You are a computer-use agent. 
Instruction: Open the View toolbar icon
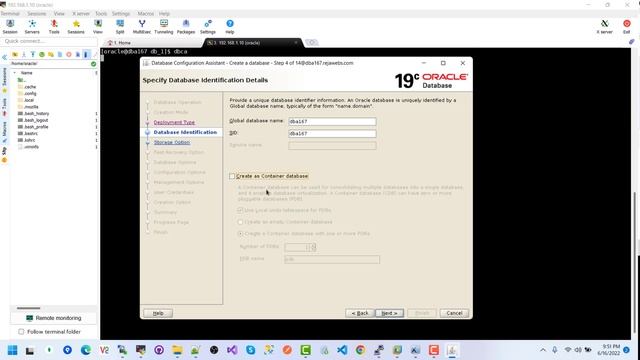98,27
